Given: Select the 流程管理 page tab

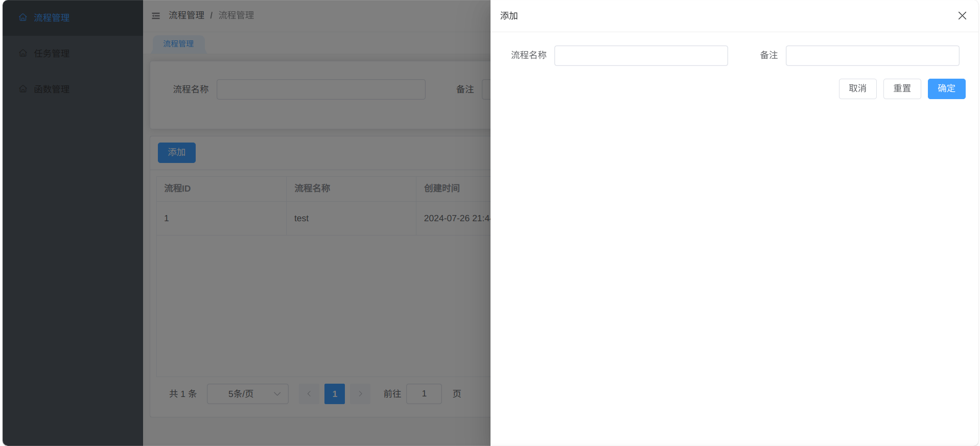Looking at the screenshot, I should click(x=178, y=44).
